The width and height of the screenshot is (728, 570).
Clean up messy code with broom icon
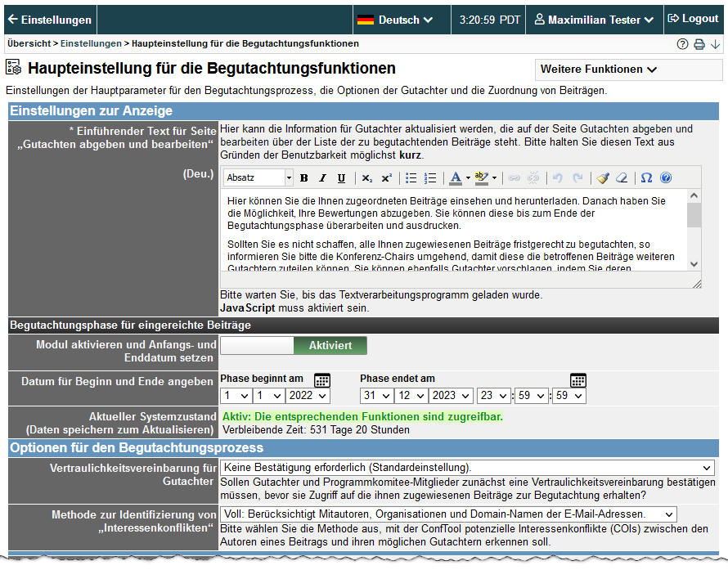(x=603, y=177)
